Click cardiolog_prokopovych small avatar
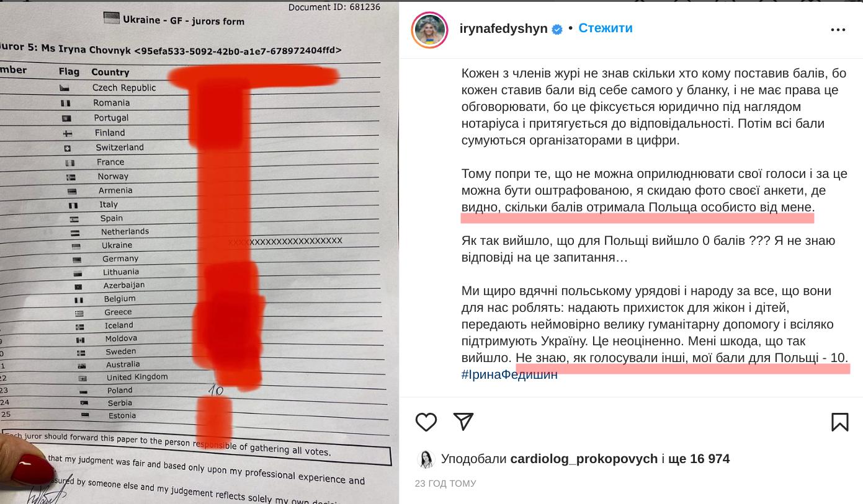863x504 pixels. point(426,459)
